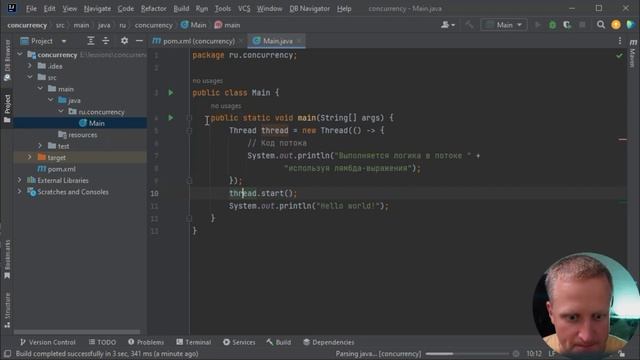Click the error stripe mark on right gutter
The image size is (640, 360).
point(622,140)
